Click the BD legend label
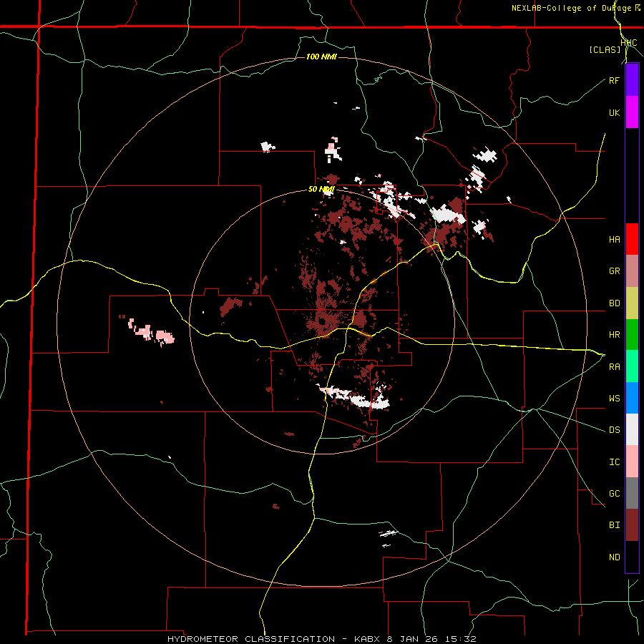 pyautogui.click(x=614, y=303)
